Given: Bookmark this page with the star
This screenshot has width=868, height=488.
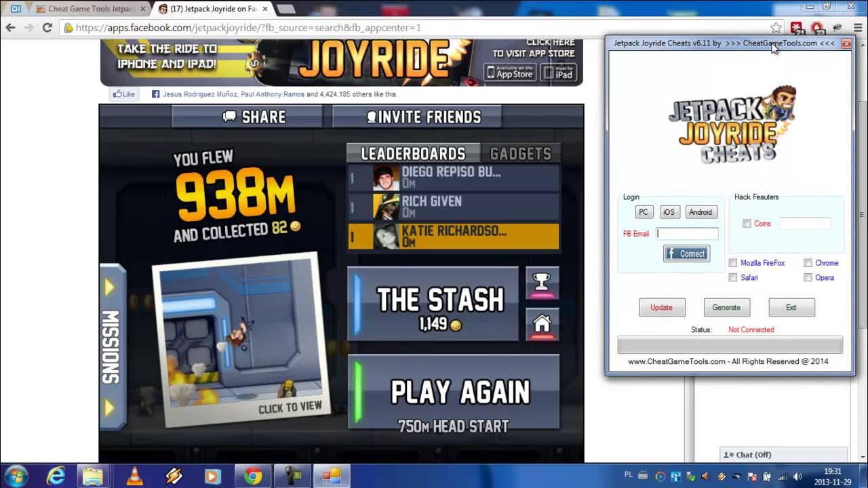Looking at the screenshot, I should coord(776,28).
